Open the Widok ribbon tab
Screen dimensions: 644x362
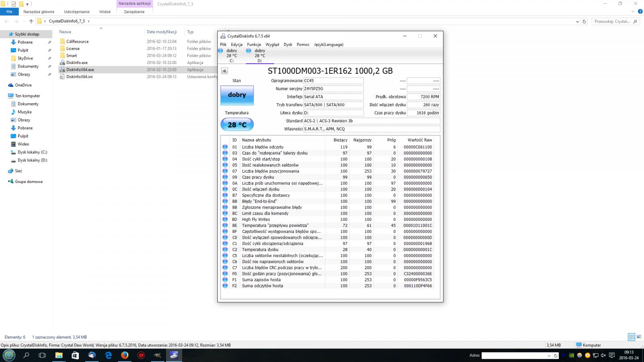click(x=105, y=12)
